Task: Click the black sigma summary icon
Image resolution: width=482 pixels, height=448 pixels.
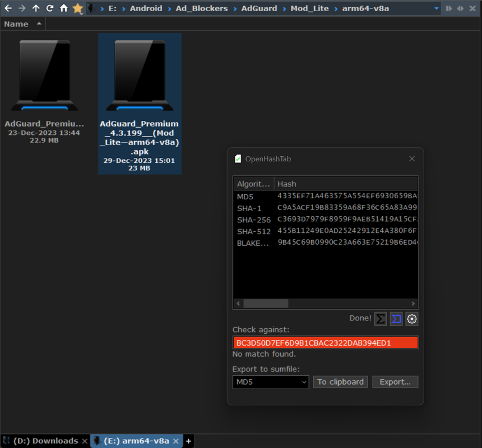Action: (380, 319)
